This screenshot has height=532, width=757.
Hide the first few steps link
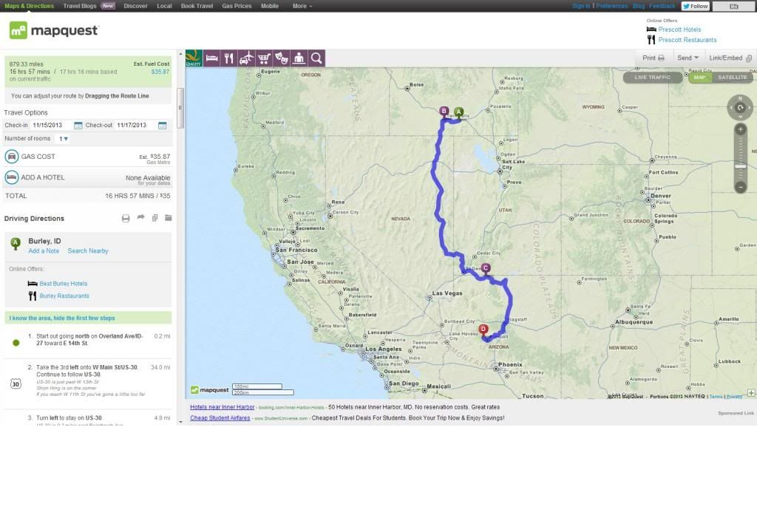pyautogui.click(x=62, y=318)
